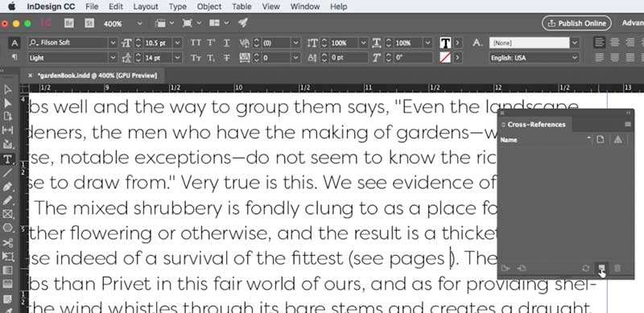
Task: Open the Layout menu
Action: [146, 6]
